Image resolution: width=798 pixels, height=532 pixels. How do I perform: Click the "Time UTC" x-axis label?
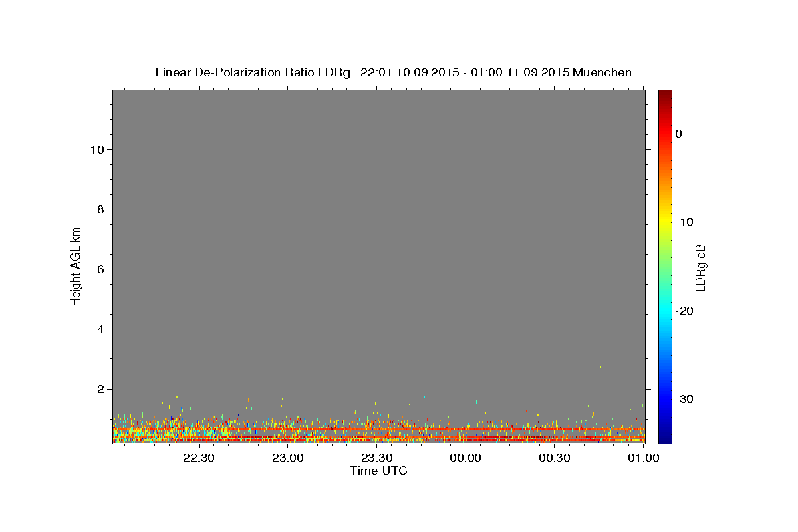coord(378,471)
